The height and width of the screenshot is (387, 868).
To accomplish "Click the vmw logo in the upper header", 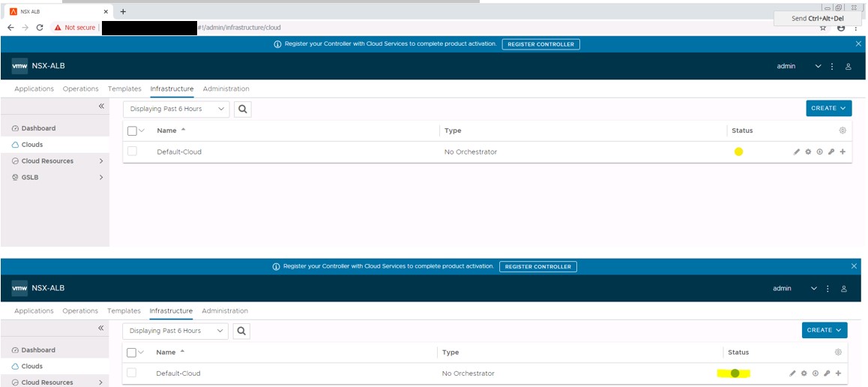I will click(x=20, y=66).
